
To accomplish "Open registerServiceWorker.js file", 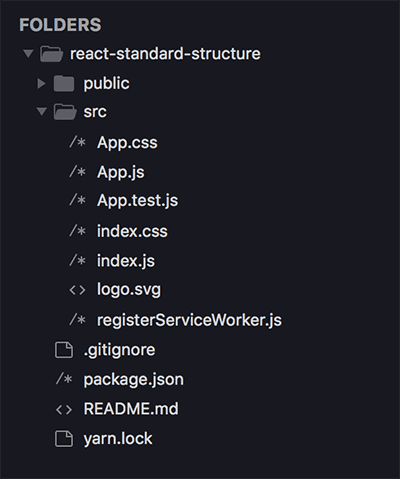I will tap(189, 320).
